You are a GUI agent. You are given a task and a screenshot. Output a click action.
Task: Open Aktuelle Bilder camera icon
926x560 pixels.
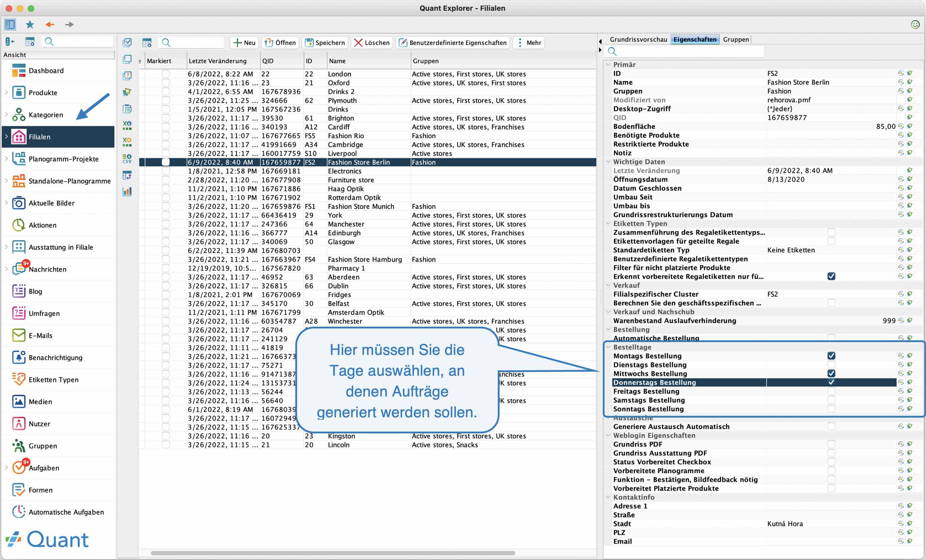18,203
